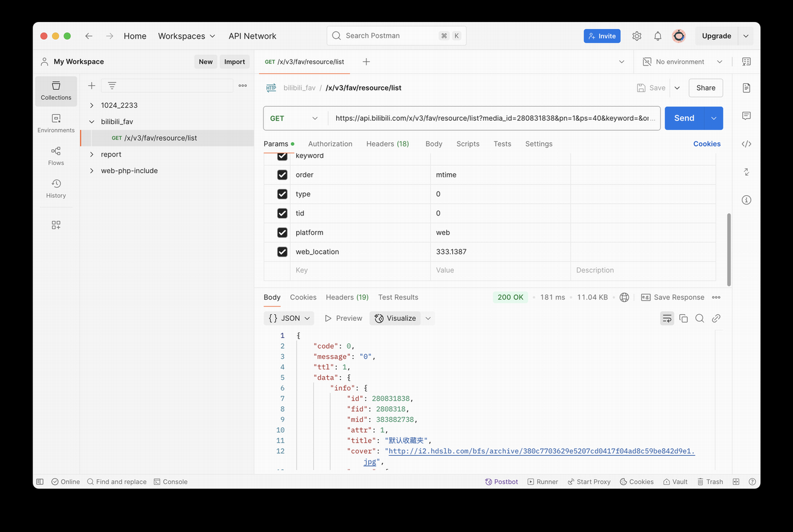Go back with the left arrow
The width and height of the screenshot is (793, 532).
coord(89,36)
